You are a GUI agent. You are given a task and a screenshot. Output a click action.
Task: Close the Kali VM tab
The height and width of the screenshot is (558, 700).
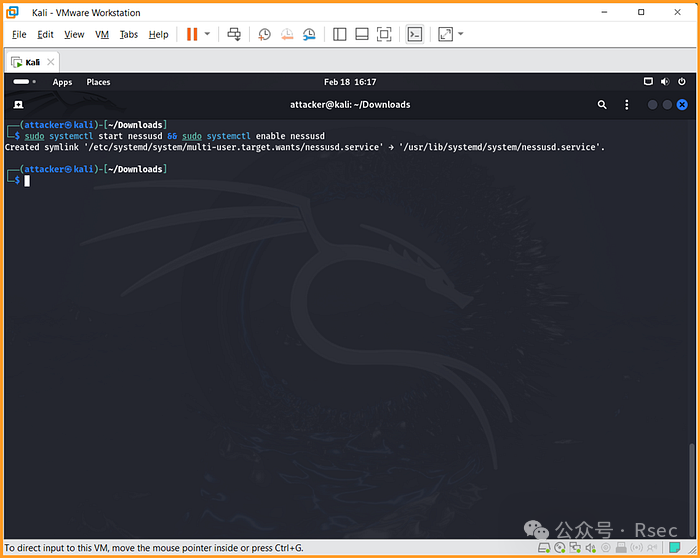(x=51, y=62)
